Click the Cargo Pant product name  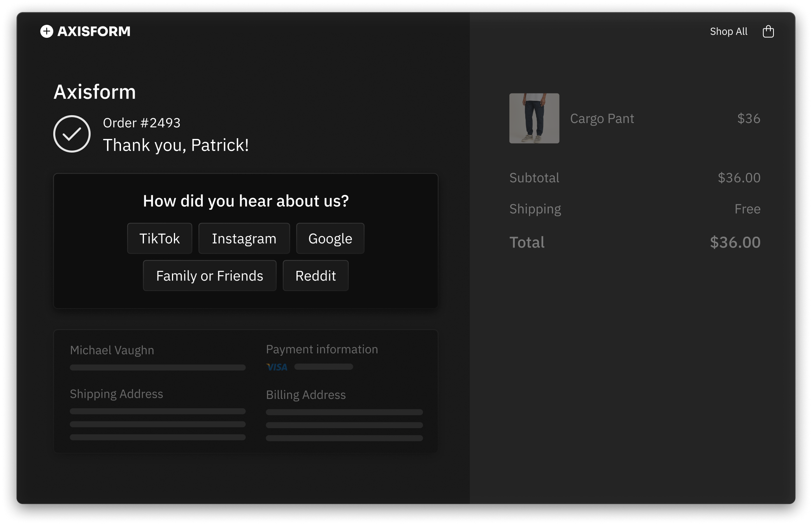[602, 118]
